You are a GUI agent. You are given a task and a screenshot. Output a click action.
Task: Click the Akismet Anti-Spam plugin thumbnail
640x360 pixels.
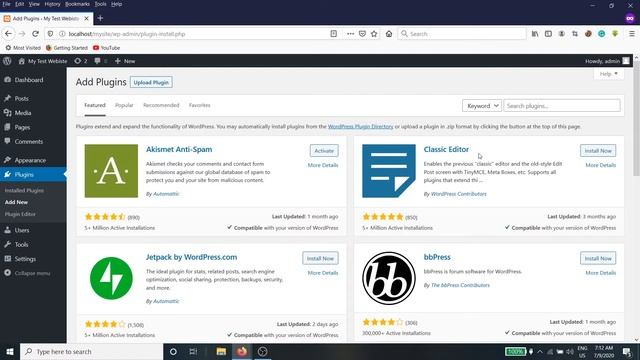point(111,171)
